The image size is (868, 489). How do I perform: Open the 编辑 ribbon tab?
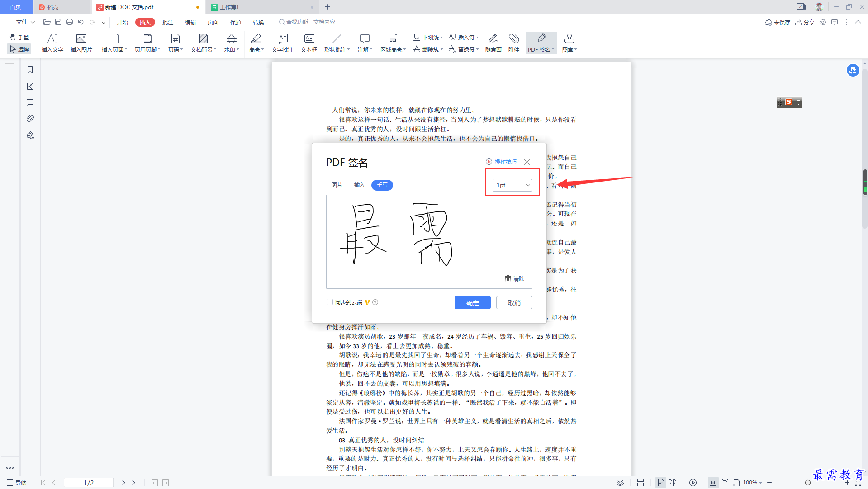point(190,22)
